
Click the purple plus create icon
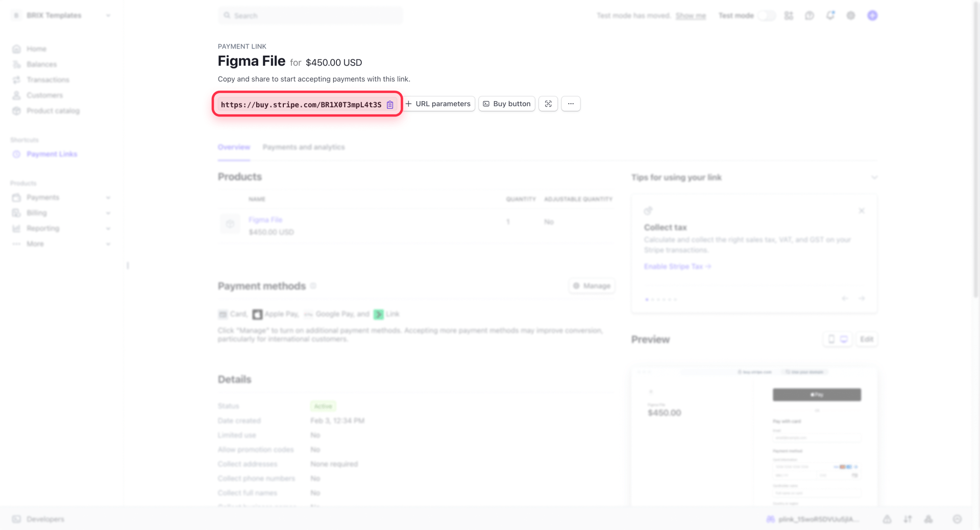pyautogui.click(x=872, y=16)
